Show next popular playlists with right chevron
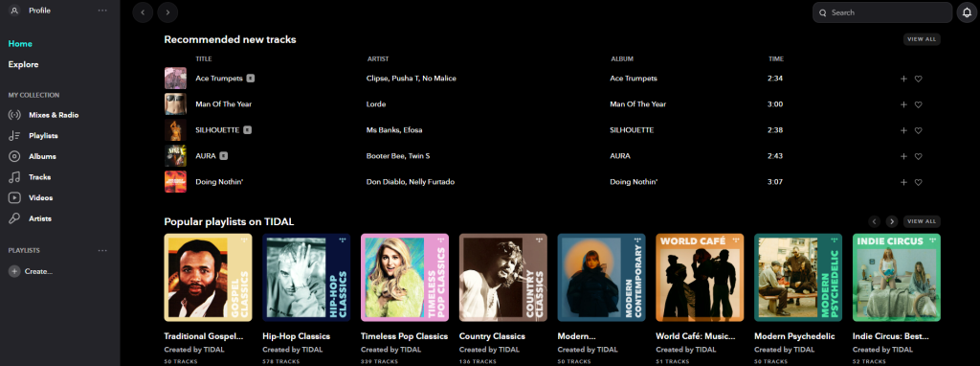This screenshot has height=366, width=980. click(x=892, y=221)
